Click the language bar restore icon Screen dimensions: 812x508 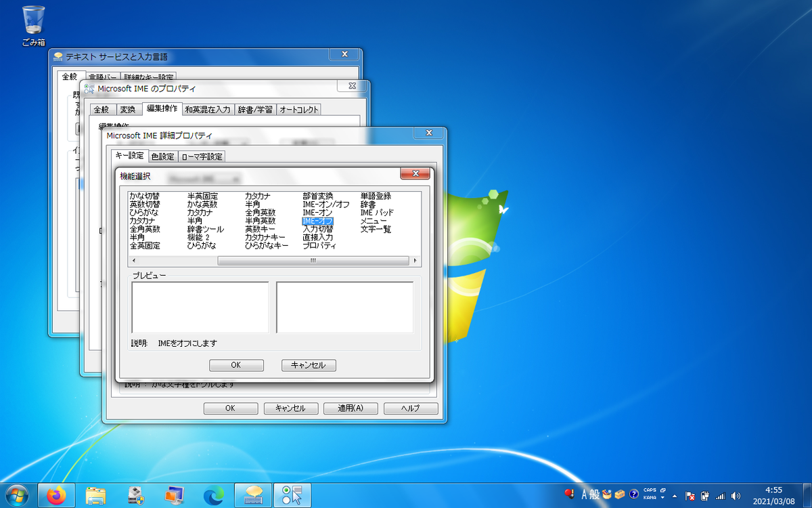663,490
